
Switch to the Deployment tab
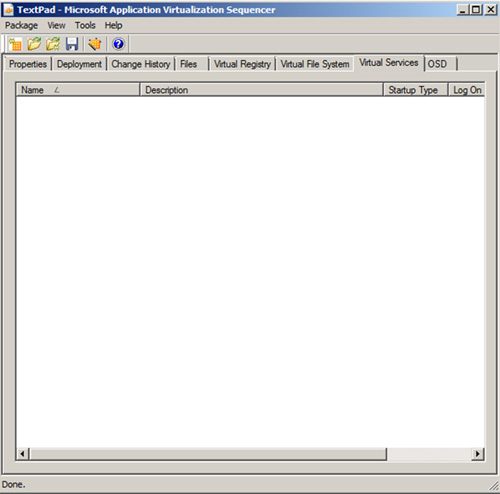tap(79, 64)
